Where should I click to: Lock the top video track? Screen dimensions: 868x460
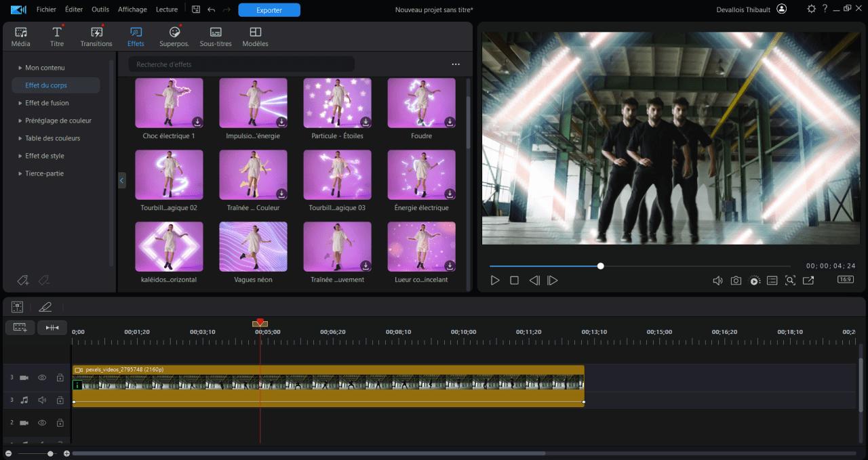point(60,377)
